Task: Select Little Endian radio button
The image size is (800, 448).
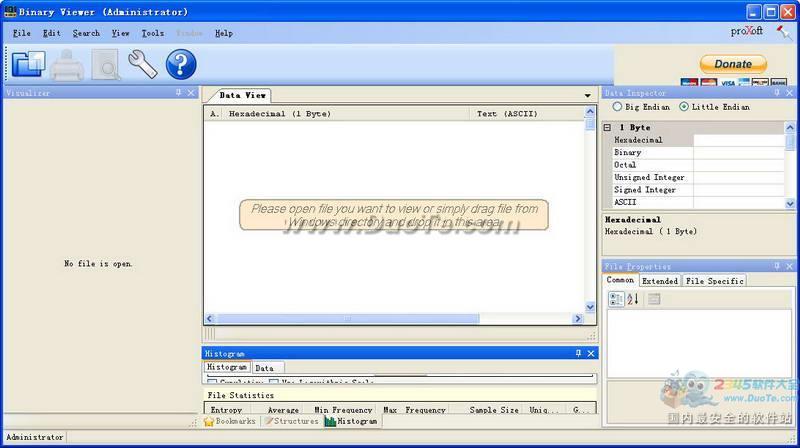Action: pyautogui.click(x=684, y=107)
